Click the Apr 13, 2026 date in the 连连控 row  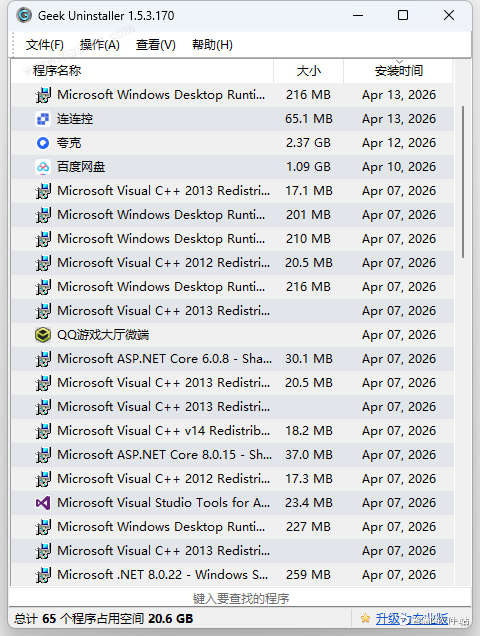pyautogui.click(x=399, y=119)
